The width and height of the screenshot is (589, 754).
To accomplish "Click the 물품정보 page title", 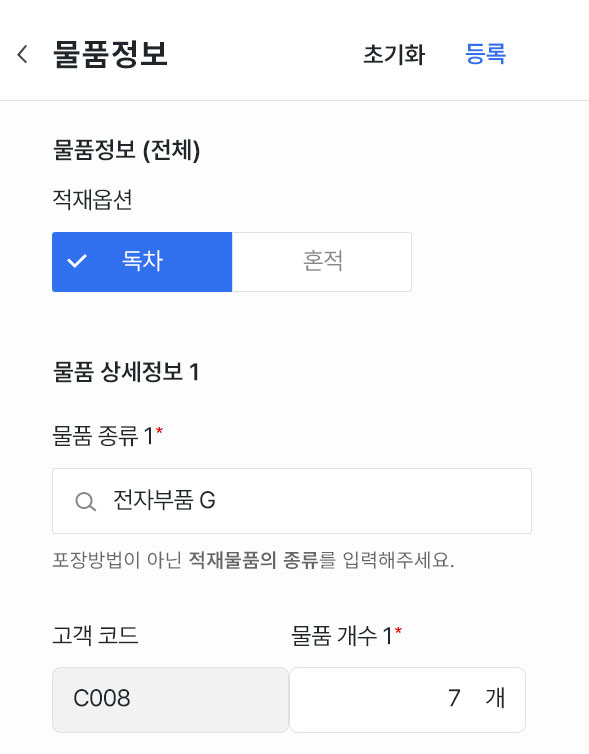I will coord(110,54).
